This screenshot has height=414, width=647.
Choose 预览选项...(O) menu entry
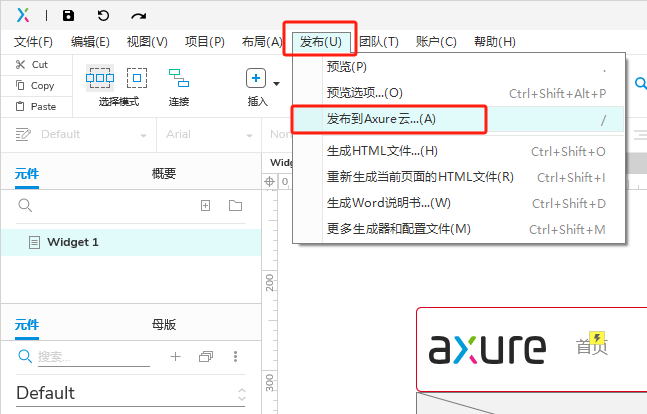click(458, 93)
